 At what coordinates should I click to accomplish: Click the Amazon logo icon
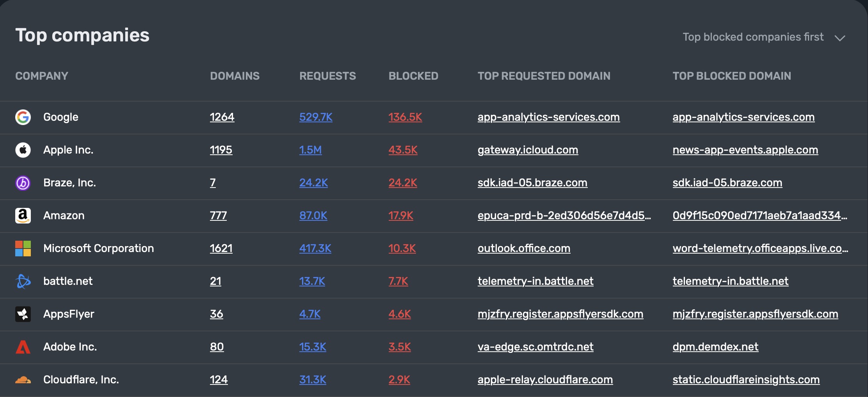click(x=23, y=216)
